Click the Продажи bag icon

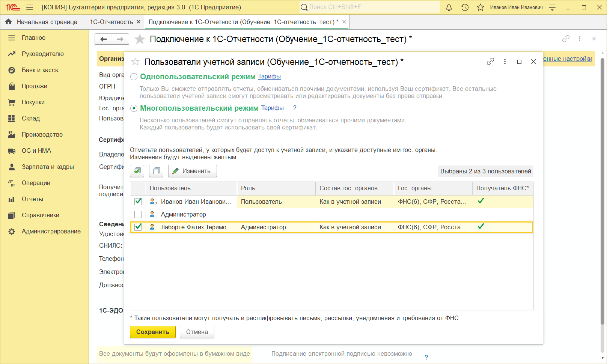coord(12,86)
